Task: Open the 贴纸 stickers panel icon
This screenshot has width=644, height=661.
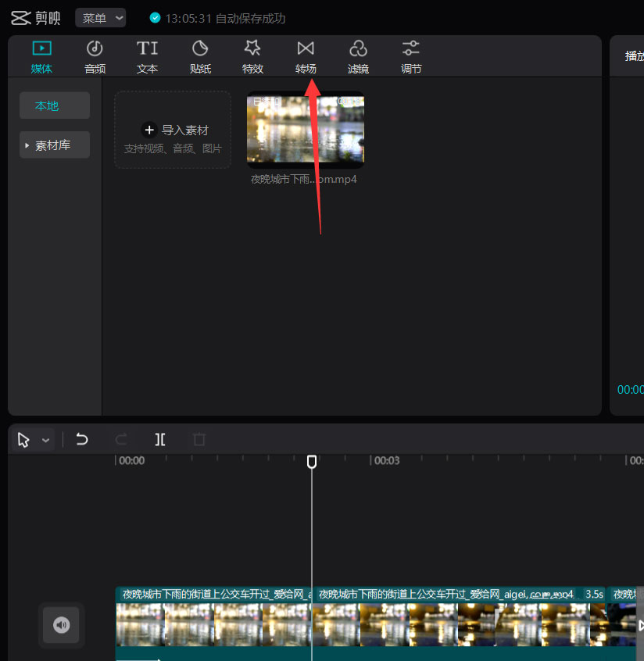Action: click(200, 48)
